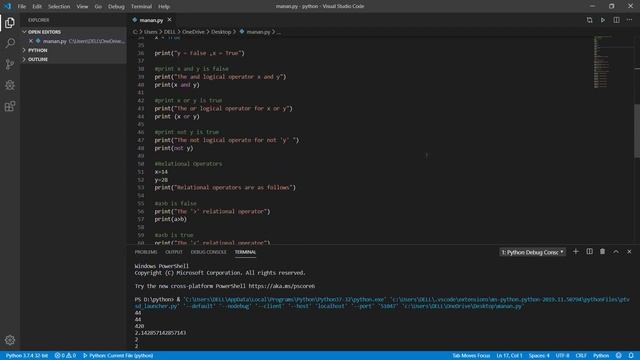This screenshot has height=360, width=640.
Task: Click code line print(not y)
Action: pyautogui.click(x=174, y=148)
